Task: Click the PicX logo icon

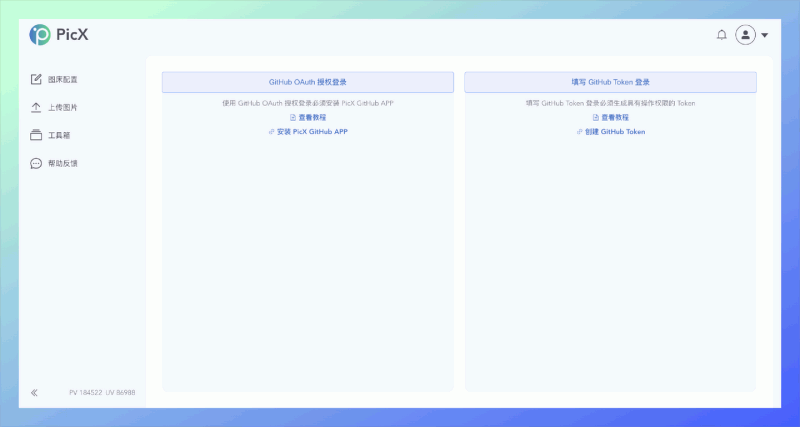Action: coord(40,35)
